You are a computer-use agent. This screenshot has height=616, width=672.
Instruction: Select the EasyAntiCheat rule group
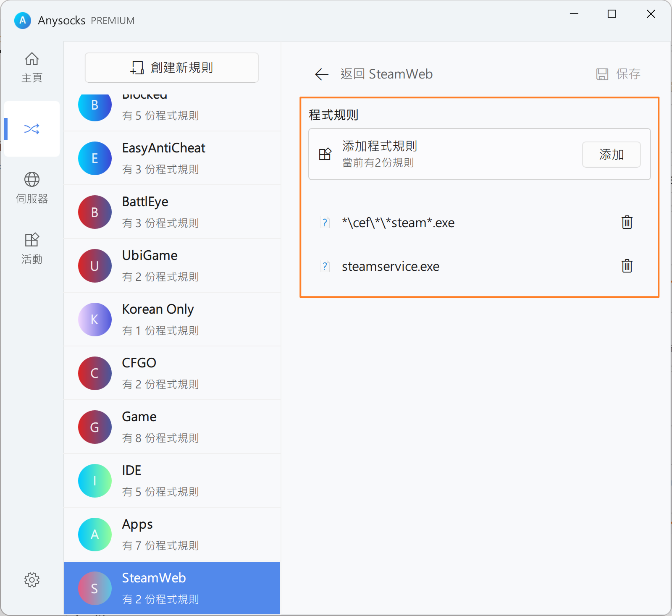click(x=171, y=158)
